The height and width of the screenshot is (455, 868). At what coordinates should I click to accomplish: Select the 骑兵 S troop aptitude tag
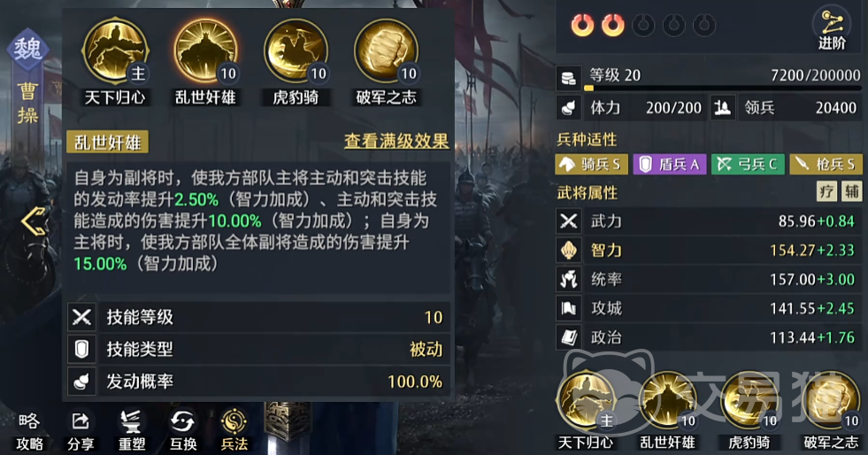[591, 164]
